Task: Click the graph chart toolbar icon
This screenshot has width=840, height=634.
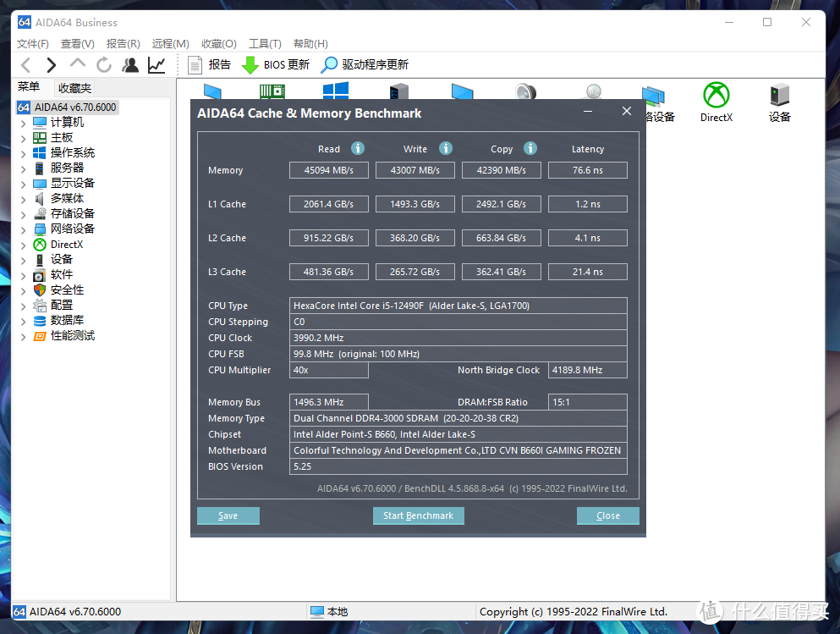Action: [x=156, y=65]
